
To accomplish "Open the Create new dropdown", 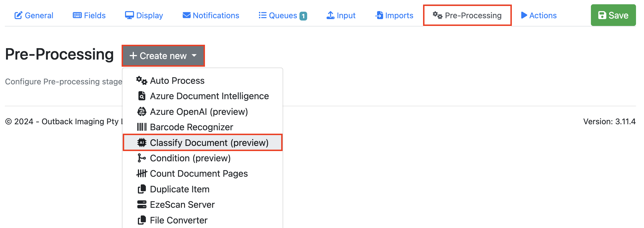I will (x=163, y=56).
